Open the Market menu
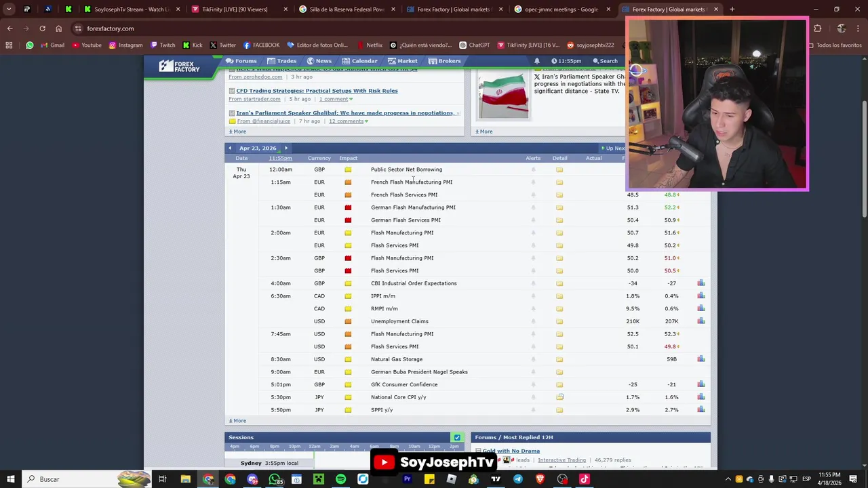The width and height of the screenshot is (868, 488). (403, 61)
